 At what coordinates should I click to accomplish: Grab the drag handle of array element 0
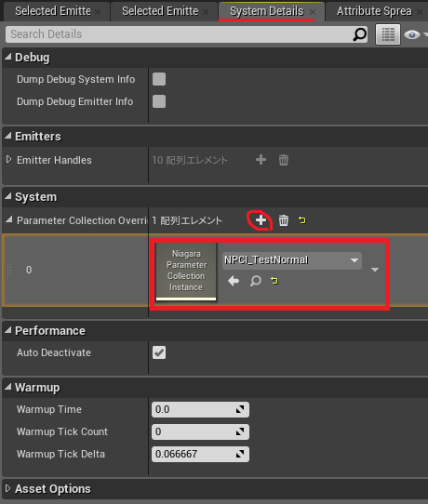tap(9, 270)
